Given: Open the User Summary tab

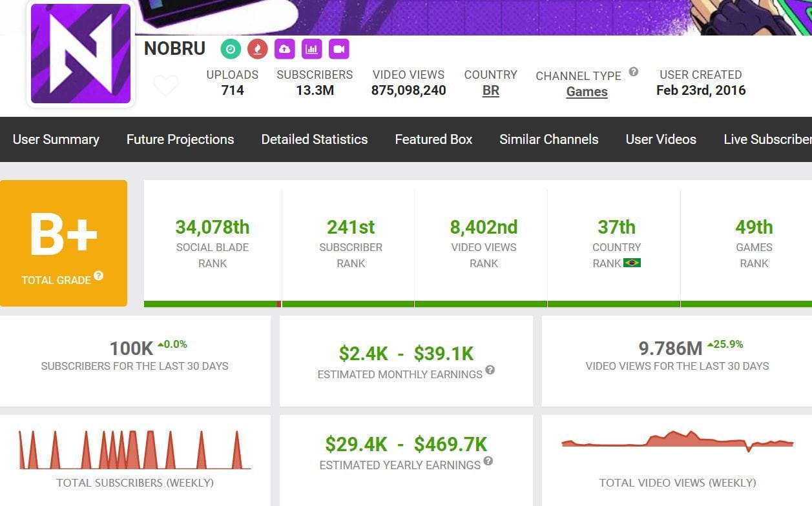Looking at the screenshot, I should point(56,139).
